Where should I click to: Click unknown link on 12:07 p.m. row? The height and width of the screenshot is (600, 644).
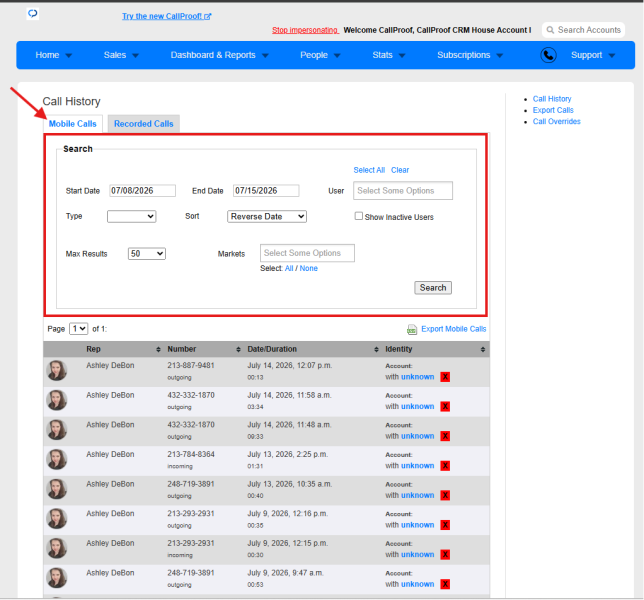pyautogui.click(x=418, y=377)
